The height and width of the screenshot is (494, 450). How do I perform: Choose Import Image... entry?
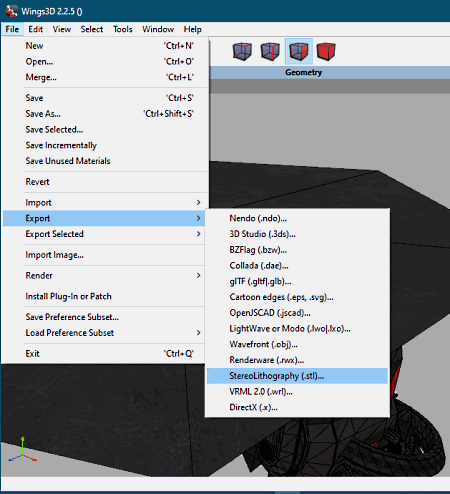(104, 255)
